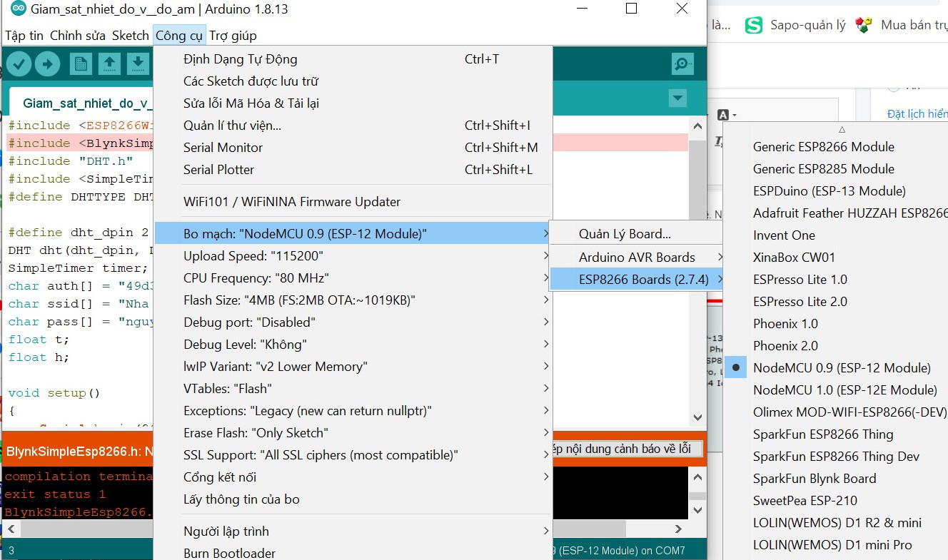
Task: Choose ESPDuino (ESP-13 Module) board
Action: click(835, 191)
